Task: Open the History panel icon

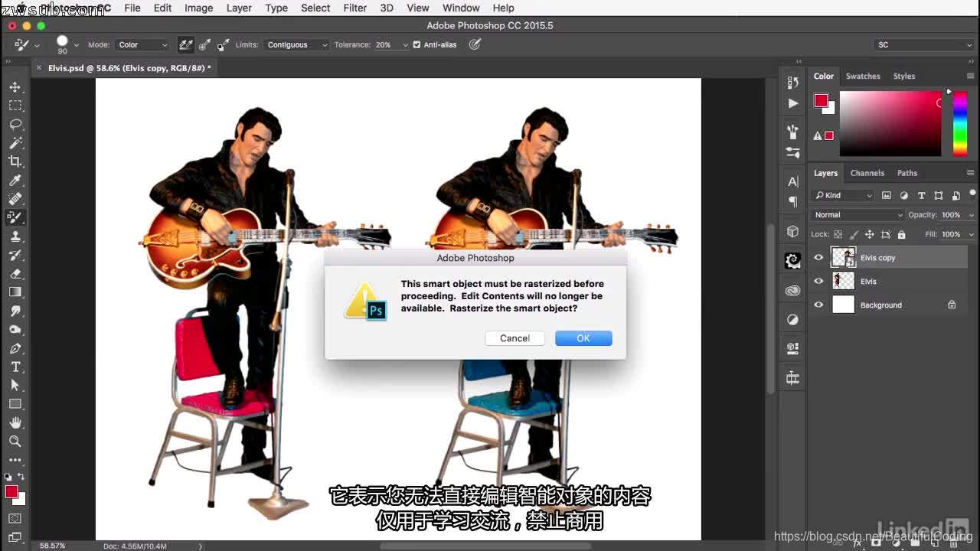Action: (792, 83)
